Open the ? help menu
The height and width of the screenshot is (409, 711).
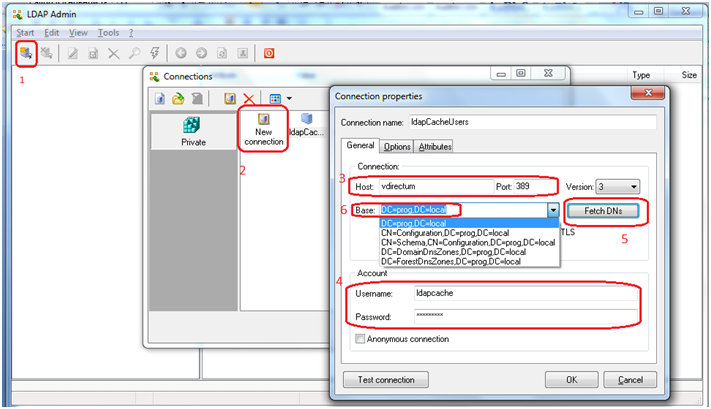tap(131, 33)
